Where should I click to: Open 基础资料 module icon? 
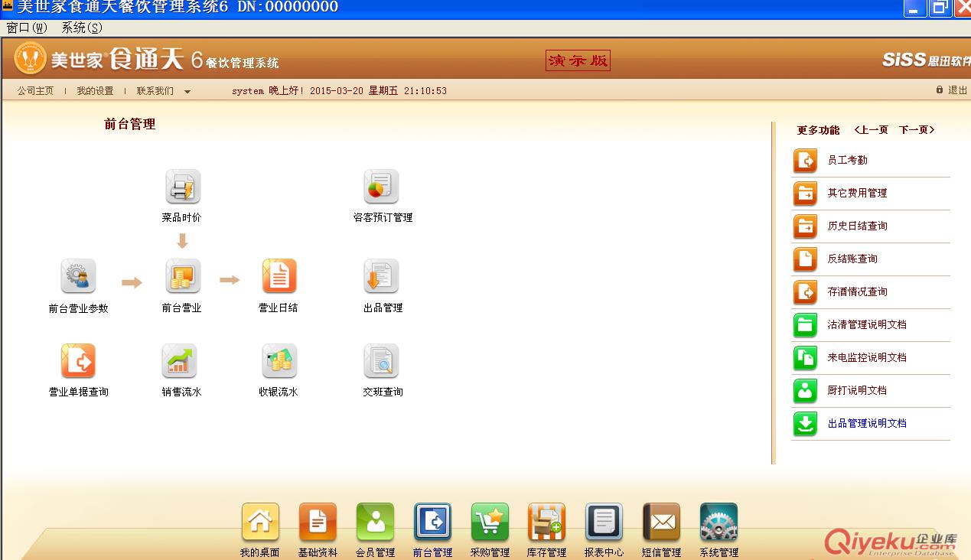click(x=318, y=523)
